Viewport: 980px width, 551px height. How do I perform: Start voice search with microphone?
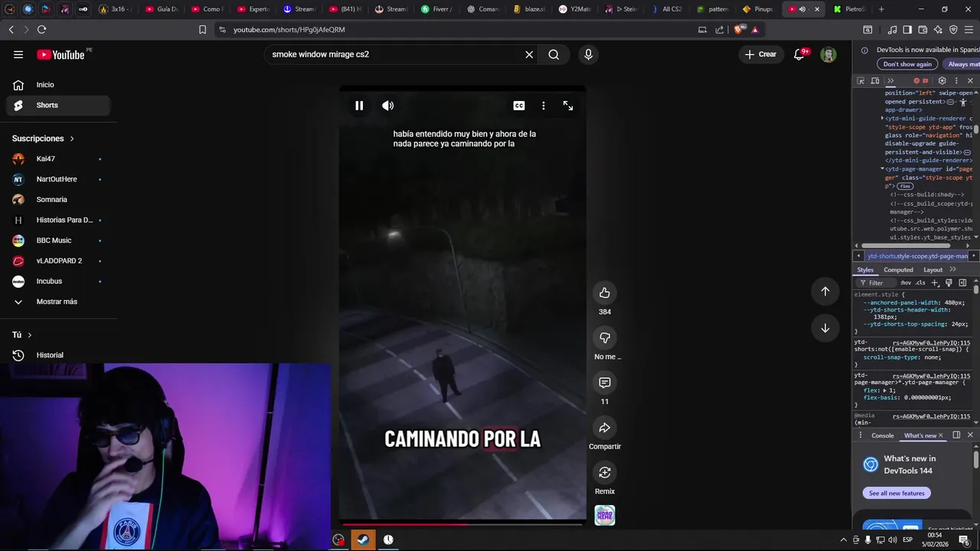588,54
